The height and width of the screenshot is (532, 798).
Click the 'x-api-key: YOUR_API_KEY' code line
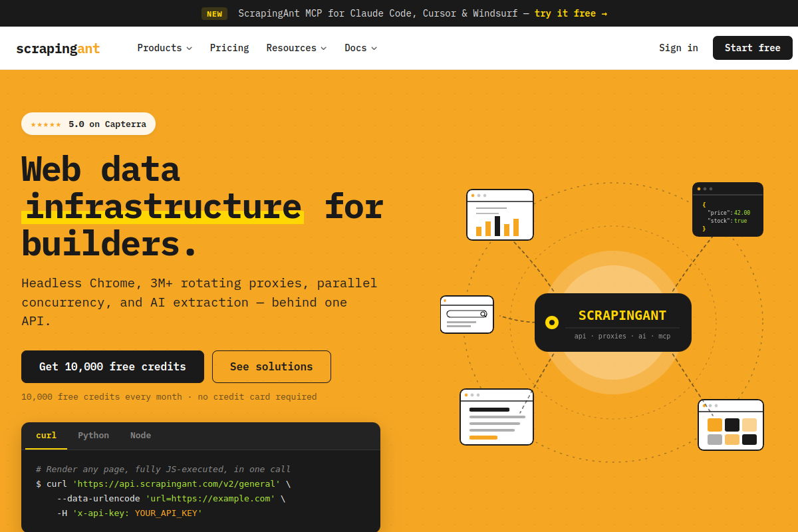click(130, 513)
